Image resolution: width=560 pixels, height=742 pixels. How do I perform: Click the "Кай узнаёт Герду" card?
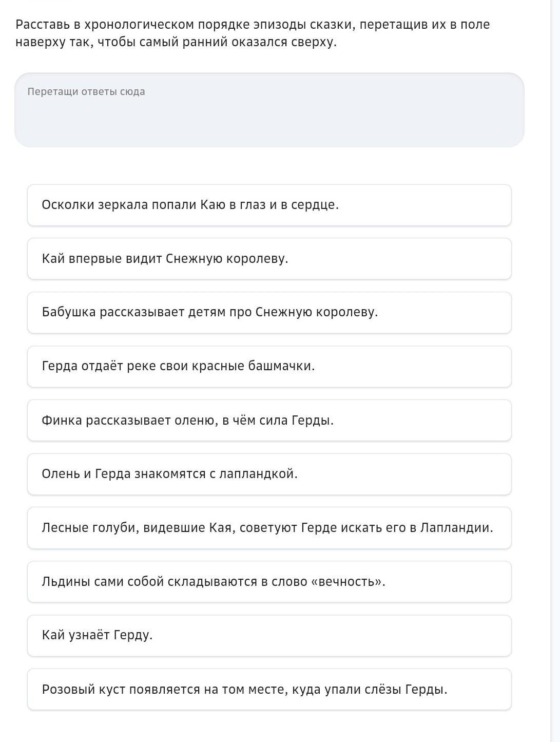click(269, 636)
